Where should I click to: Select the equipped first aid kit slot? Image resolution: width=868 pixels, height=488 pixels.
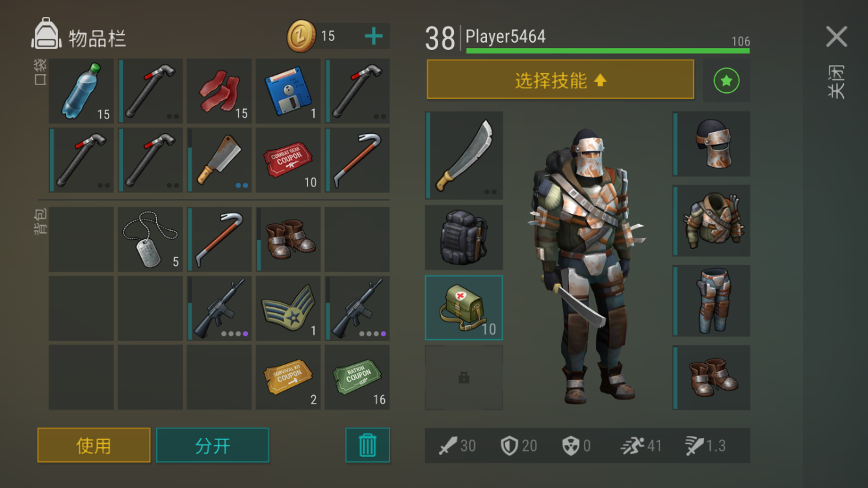pos(464,307)
